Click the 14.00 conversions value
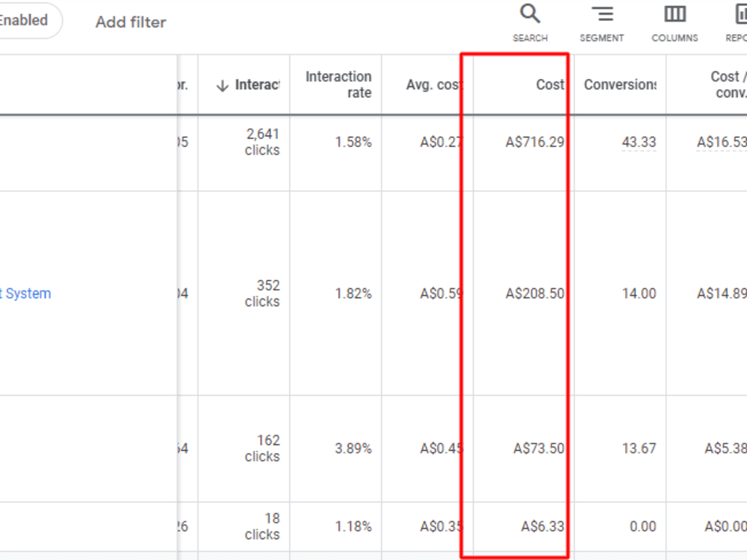Viewport: 747px width, 560px height. coord(639,293)
